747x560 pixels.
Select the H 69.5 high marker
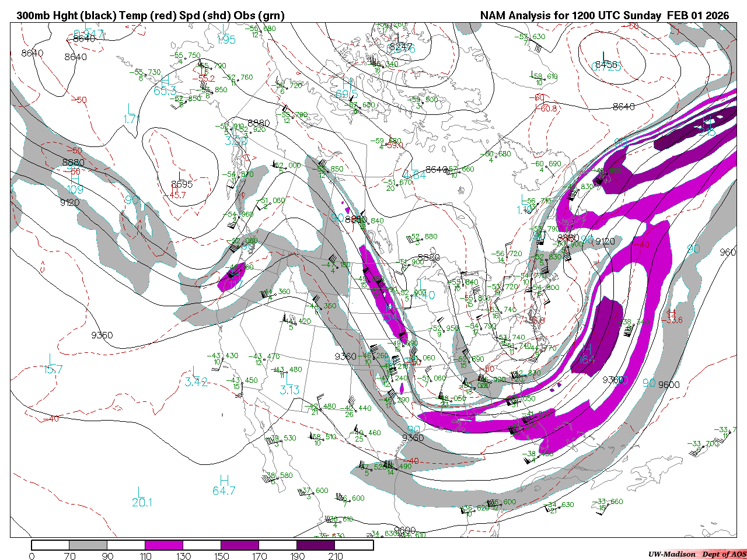[347, 88]
